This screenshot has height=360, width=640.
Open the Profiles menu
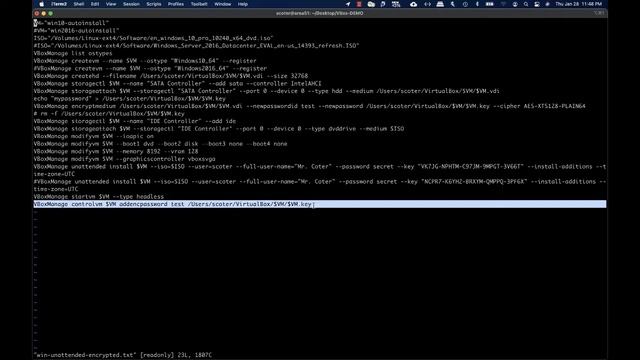click(176, 4)
